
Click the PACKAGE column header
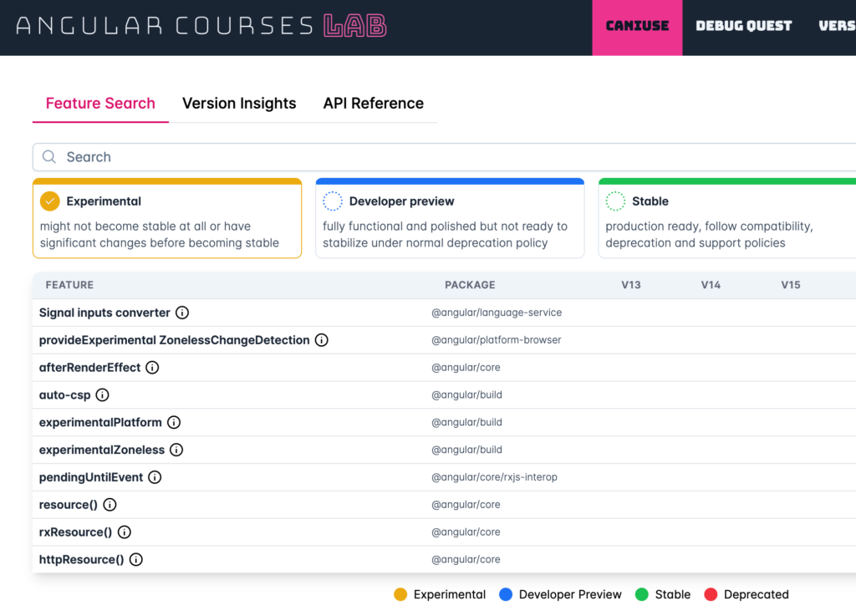pyautogui.click(x=470, y=285)
